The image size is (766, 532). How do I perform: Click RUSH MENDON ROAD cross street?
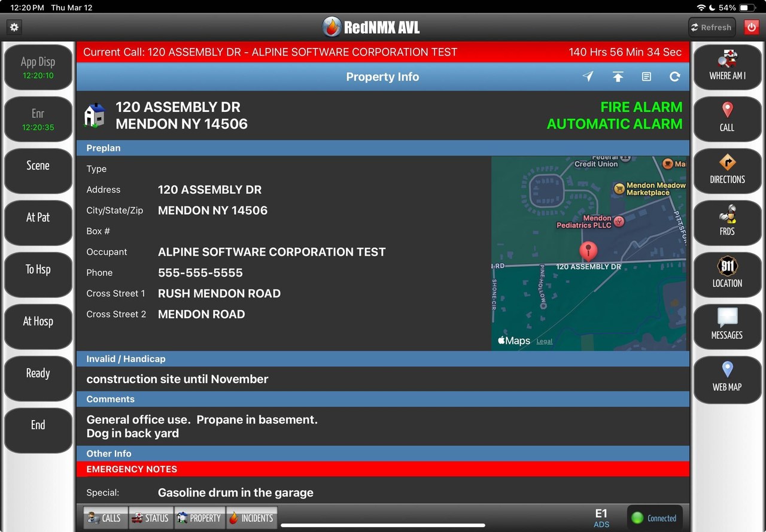pos(219,294)
